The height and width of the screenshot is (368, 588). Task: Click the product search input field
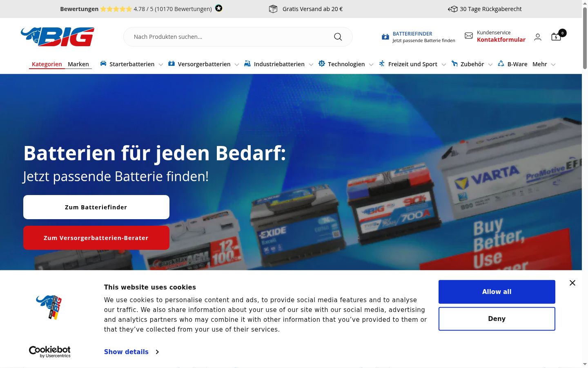[238, 37]
